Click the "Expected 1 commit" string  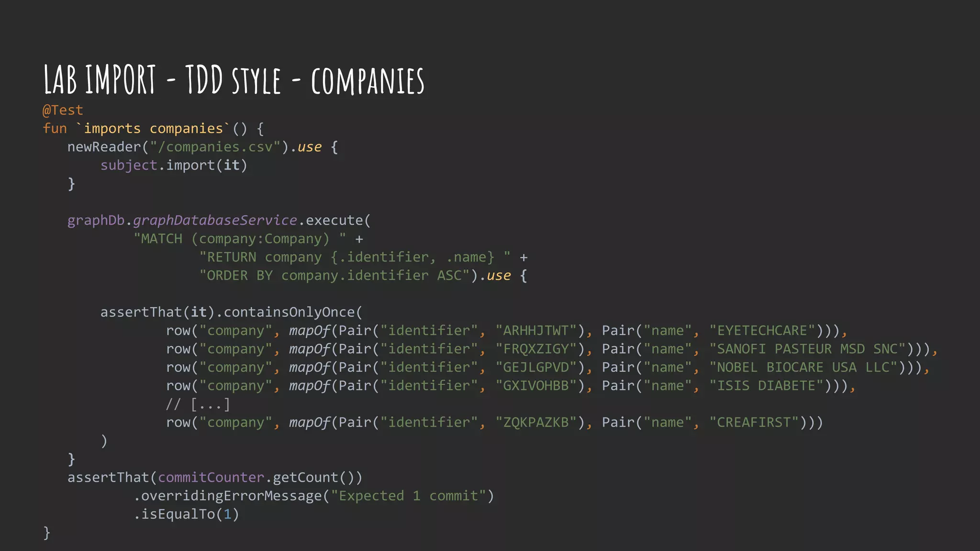pyautogui.click(x=408, y=496)
